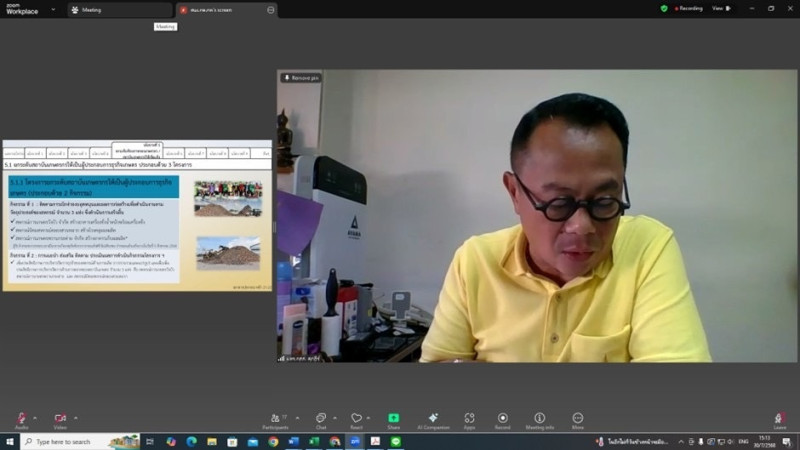Open the More options menu

(x=577, y=419)
